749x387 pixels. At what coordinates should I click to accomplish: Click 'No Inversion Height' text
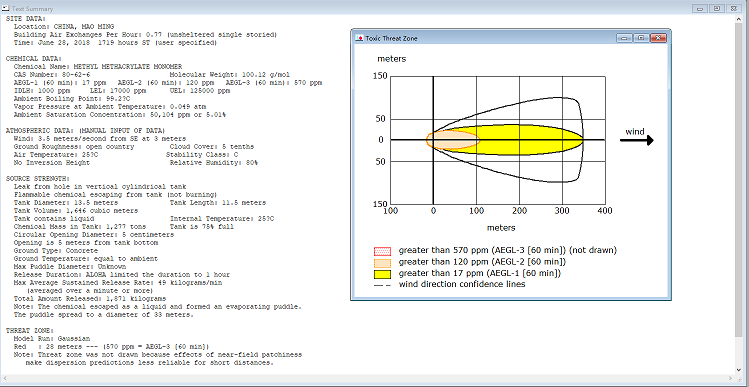tap(52, 163)
